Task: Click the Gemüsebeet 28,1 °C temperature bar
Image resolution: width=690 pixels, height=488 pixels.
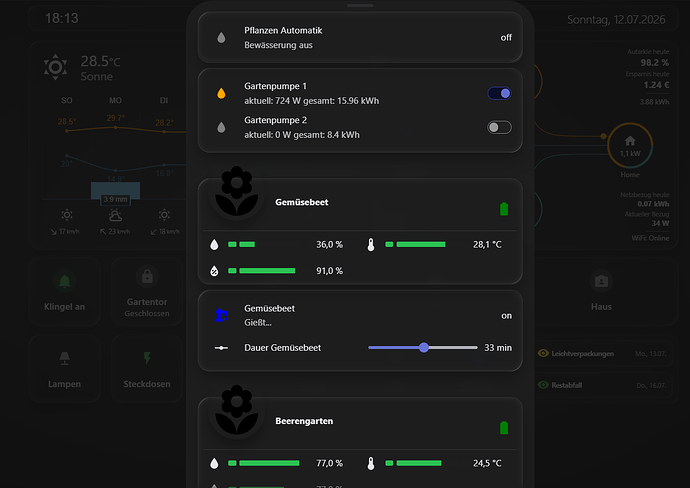Action: [x=415, y=244]
